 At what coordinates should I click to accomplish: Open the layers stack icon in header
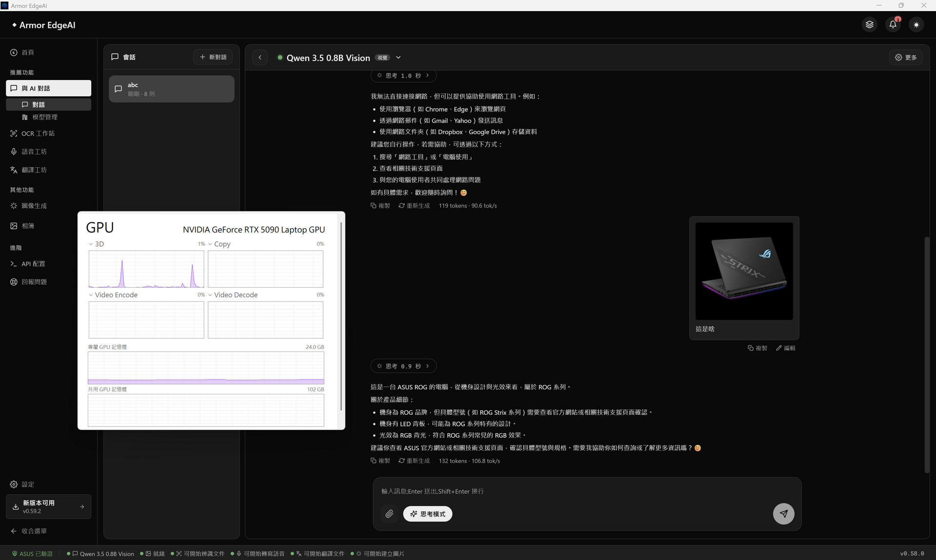[x=869, y=25]
